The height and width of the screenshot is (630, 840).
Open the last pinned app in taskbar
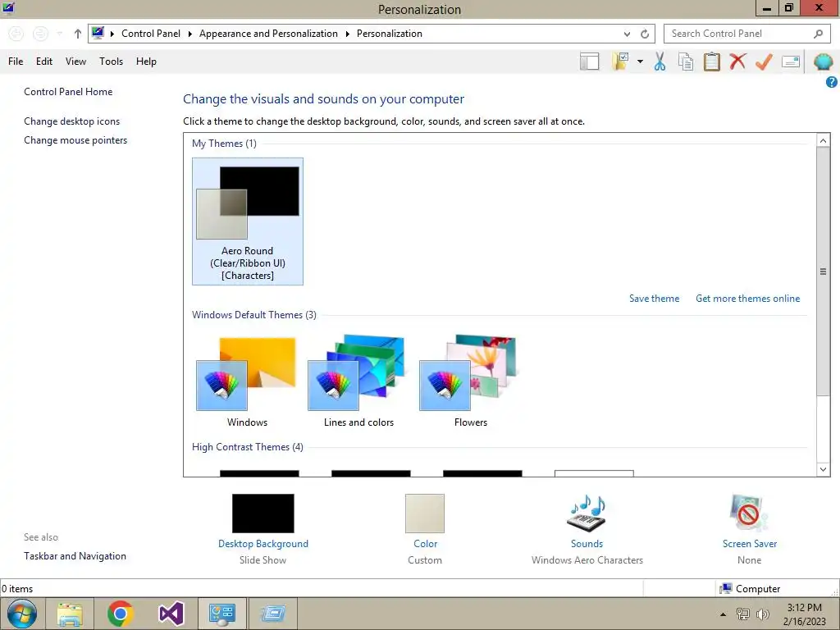[273, 614]
